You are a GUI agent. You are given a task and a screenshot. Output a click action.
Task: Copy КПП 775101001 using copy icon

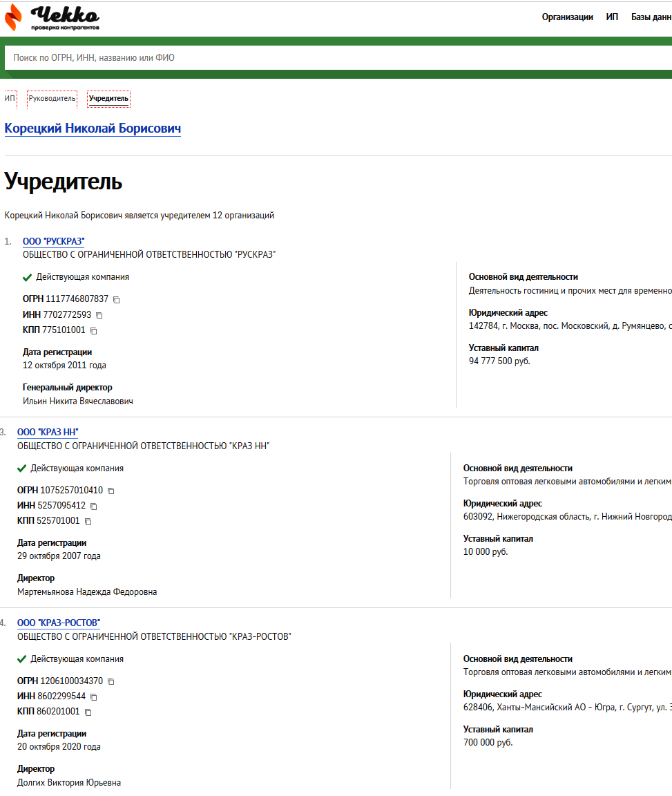(x=94, y=331)
